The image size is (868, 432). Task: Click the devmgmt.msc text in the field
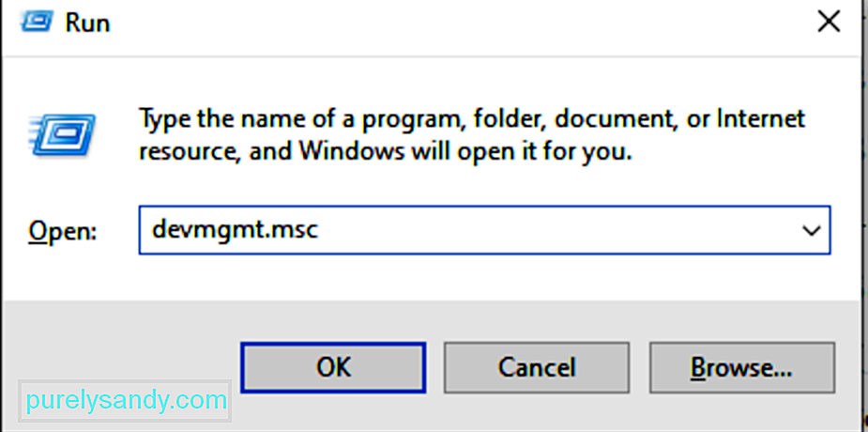235,230
